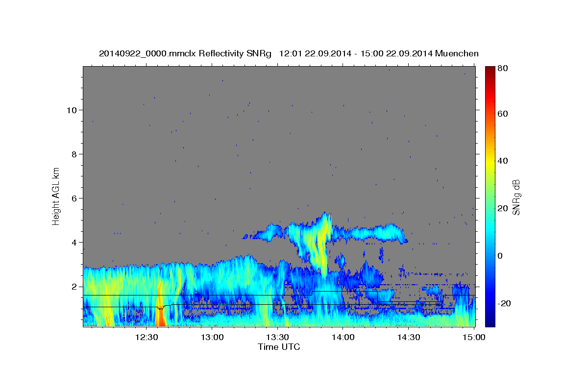Click the 'SNRg dB' colorbar label
Image resolution: width=588 pixels, height=392 pixels.
[x=516, y=197]
